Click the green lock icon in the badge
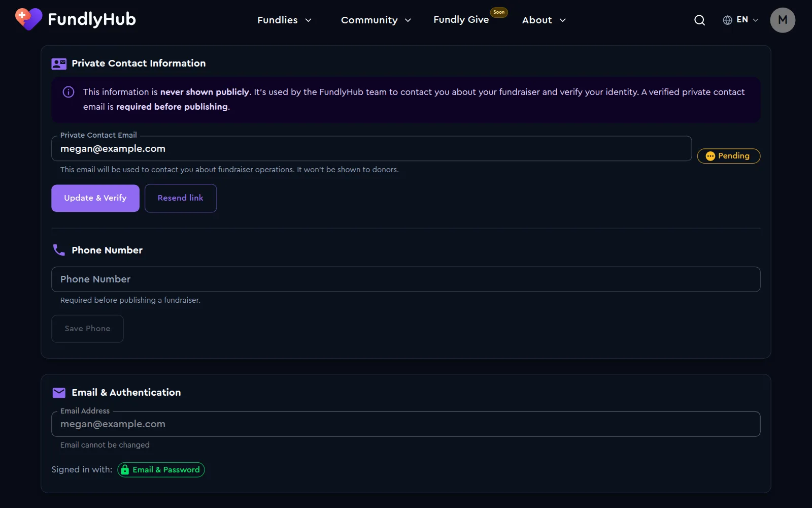 (x=125, y=470)
